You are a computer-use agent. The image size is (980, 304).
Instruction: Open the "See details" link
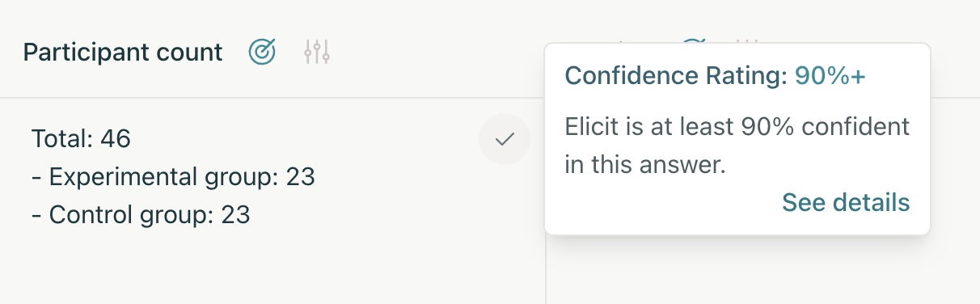[x=846, y=202]
